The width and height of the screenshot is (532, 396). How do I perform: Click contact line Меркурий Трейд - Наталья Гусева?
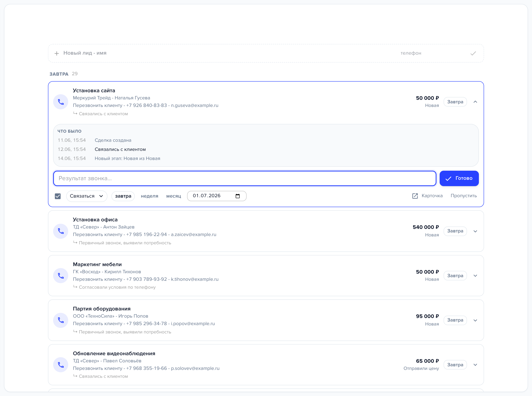click(x=111, y=98)
